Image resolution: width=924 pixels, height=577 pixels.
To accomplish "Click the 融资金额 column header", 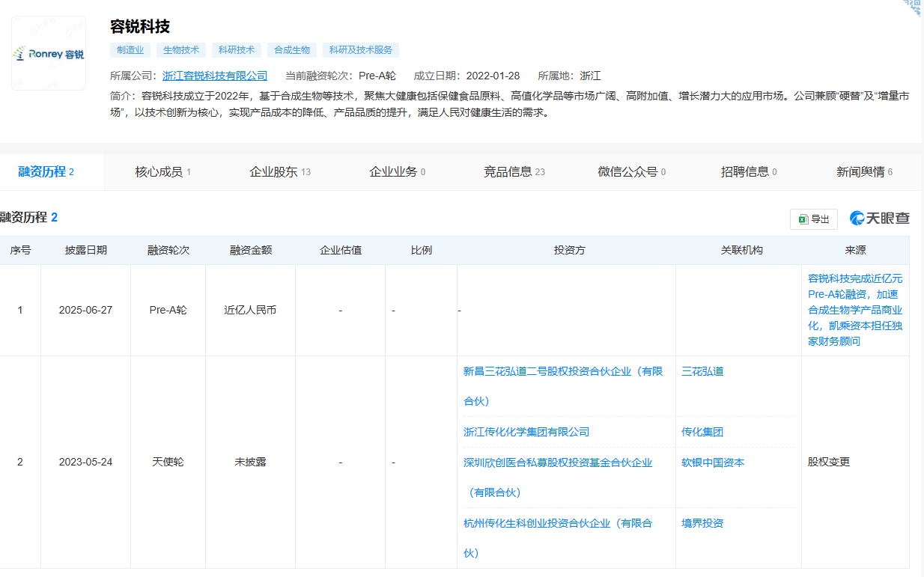I will pos(250,251).
